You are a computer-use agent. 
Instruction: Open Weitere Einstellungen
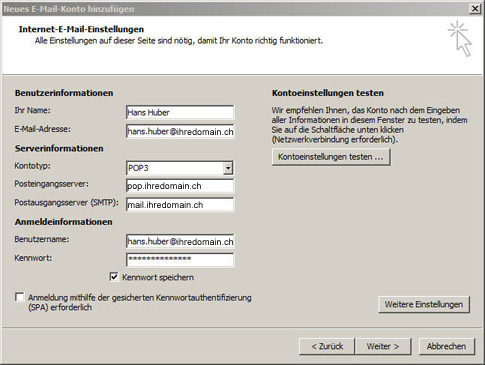click(x=424, y=304)
